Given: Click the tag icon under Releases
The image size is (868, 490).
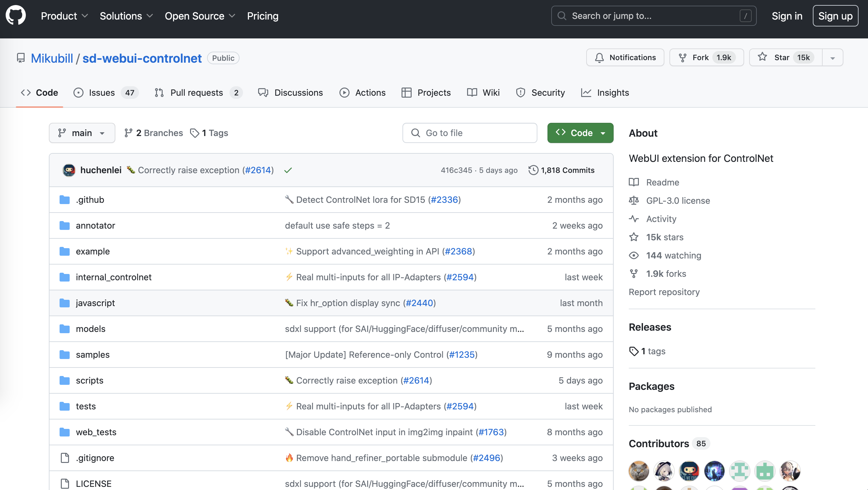Looking at the screenshot, I should 634,351.
